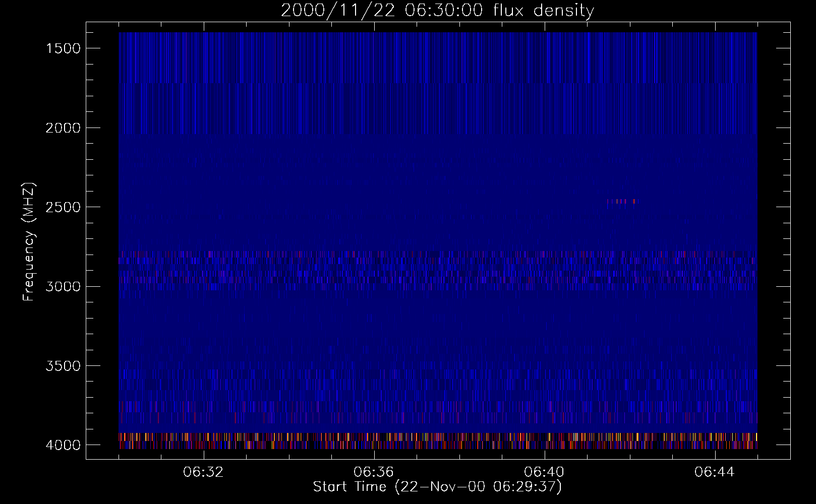816x504 pixels.
Task: Click the plot title '2000/11/22 06:30:00 flux density'
Action: coord(437,11)
